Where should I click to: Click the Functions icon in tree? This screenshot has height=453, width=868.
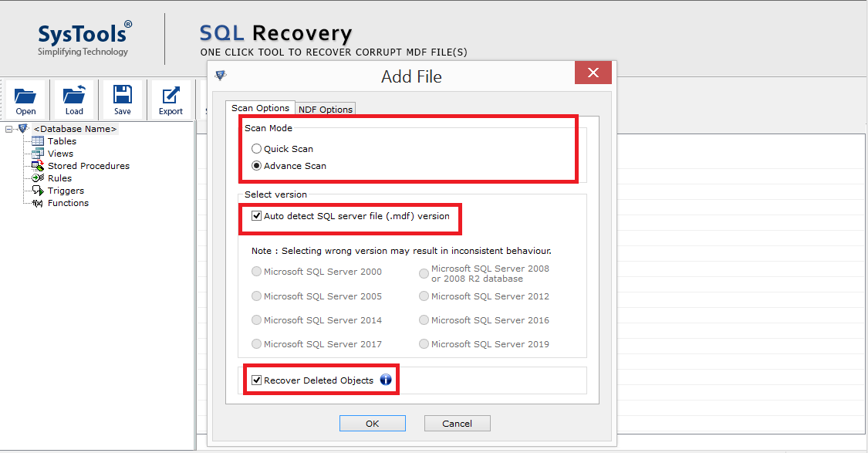(38, 203)
